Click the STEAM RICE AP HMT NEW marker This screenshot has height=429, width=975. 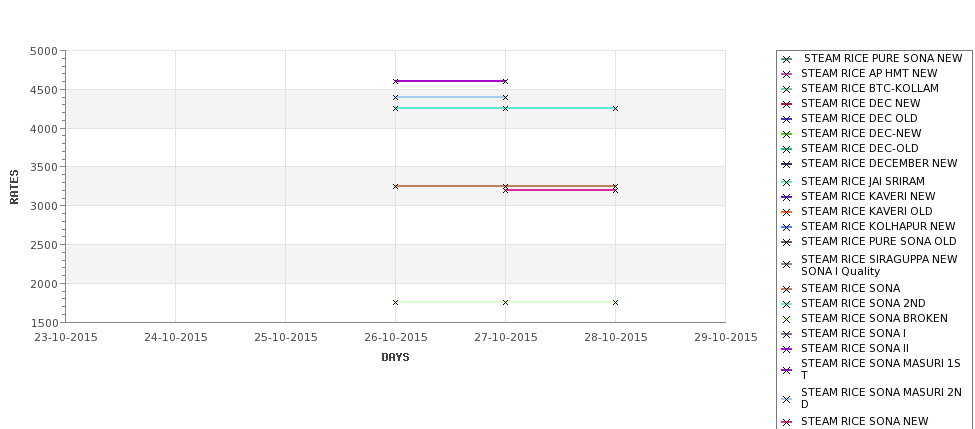[x=787, y=74]
